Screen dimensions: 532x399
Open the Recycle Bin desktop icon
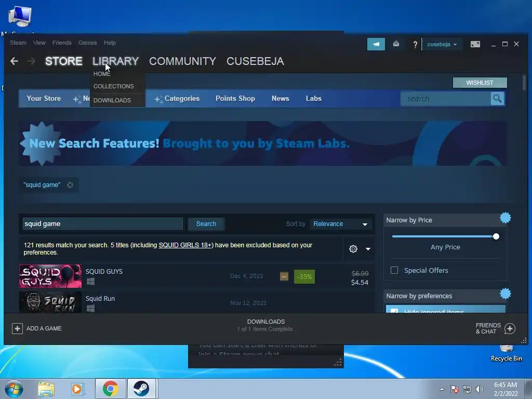[506, 353]
